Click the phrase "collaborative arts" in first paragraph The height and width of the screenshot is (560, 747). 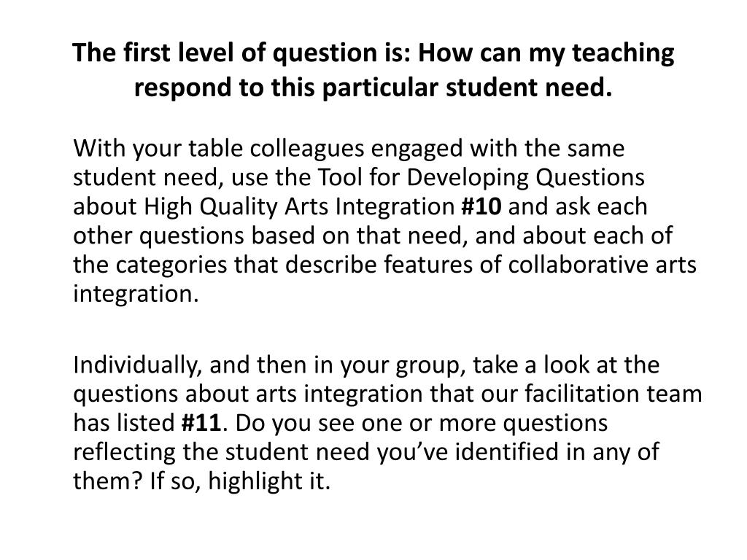[602, 265]
